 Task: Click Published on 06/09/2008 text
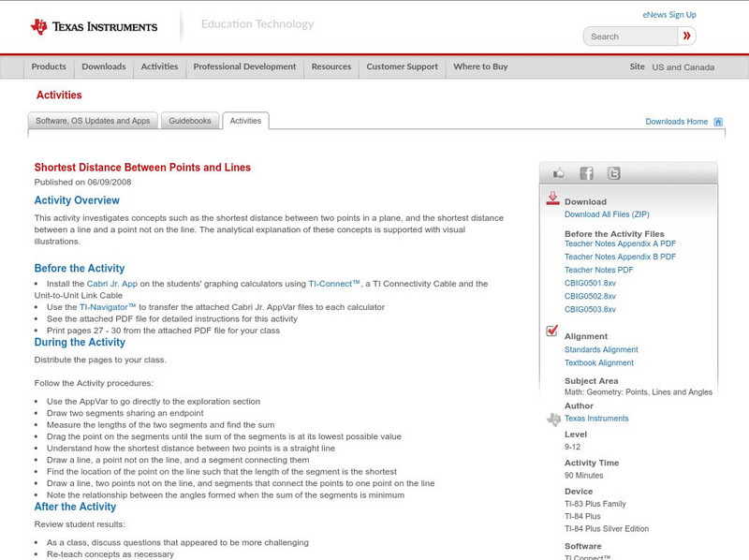click(x=82, y=183)
